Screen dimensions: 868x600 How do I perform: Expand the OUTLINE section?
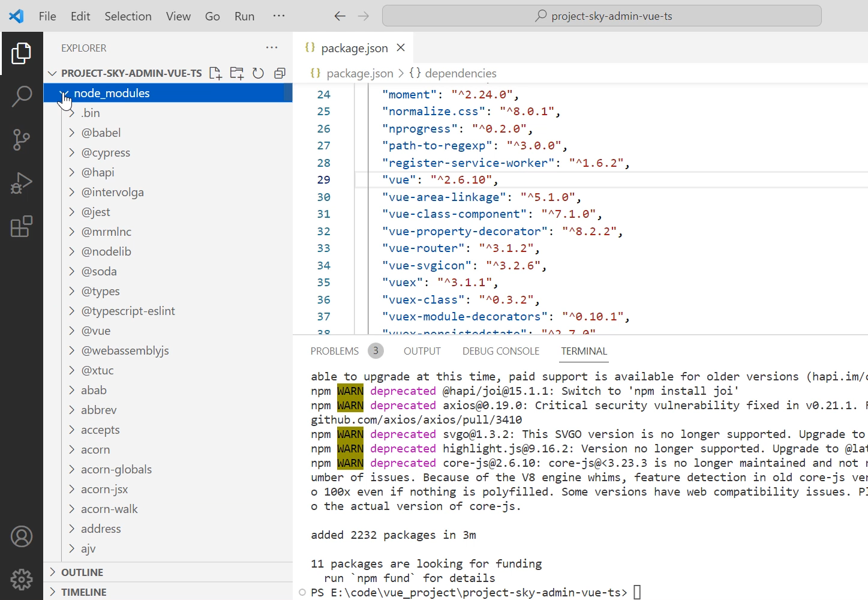[82, 572]
